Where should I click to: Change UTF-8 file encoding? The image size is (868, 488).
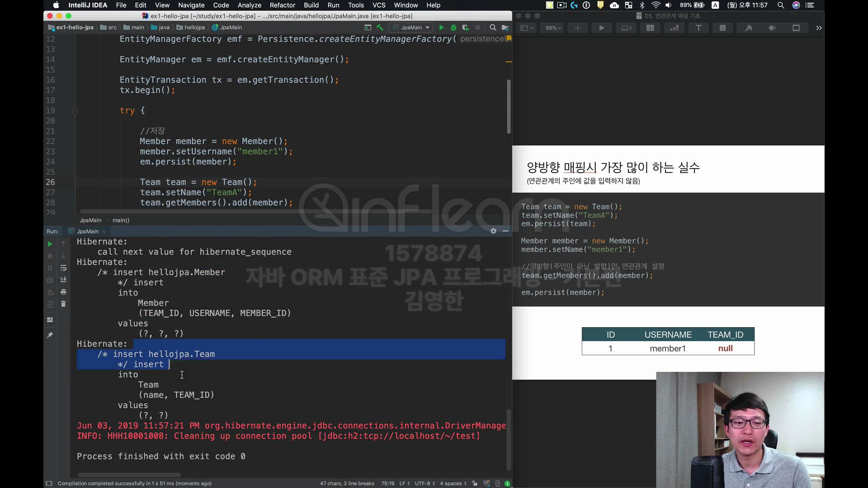[x=425, y=483]
